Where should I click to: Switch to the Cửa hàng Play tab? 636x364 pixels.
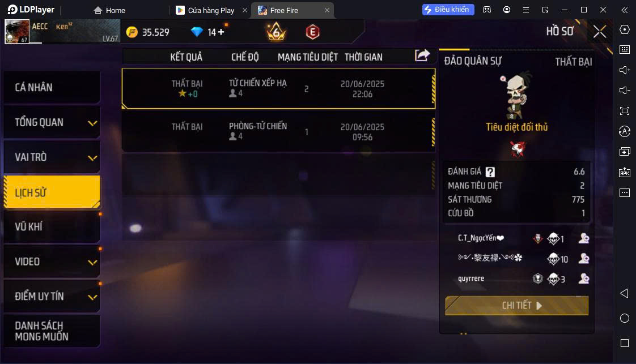point(211,11)
